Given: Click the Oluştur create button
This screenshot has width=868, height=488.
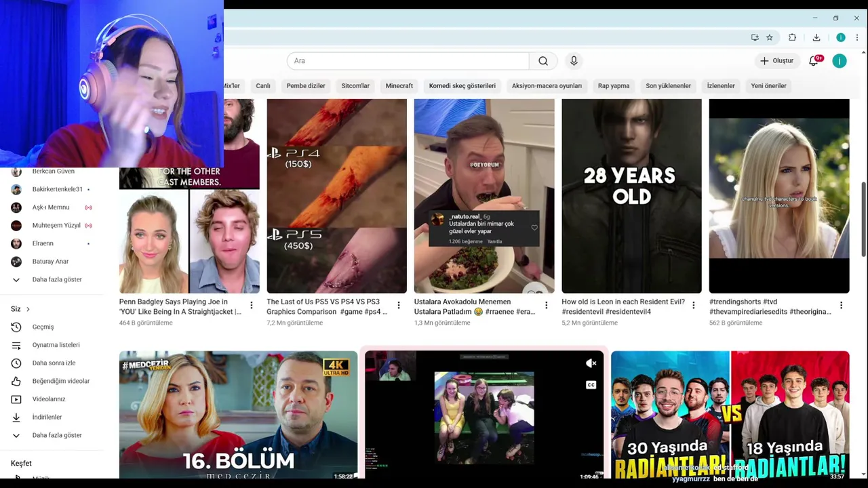Looking at the screenshot, I should pyautogui.click(x=776, y=61).
